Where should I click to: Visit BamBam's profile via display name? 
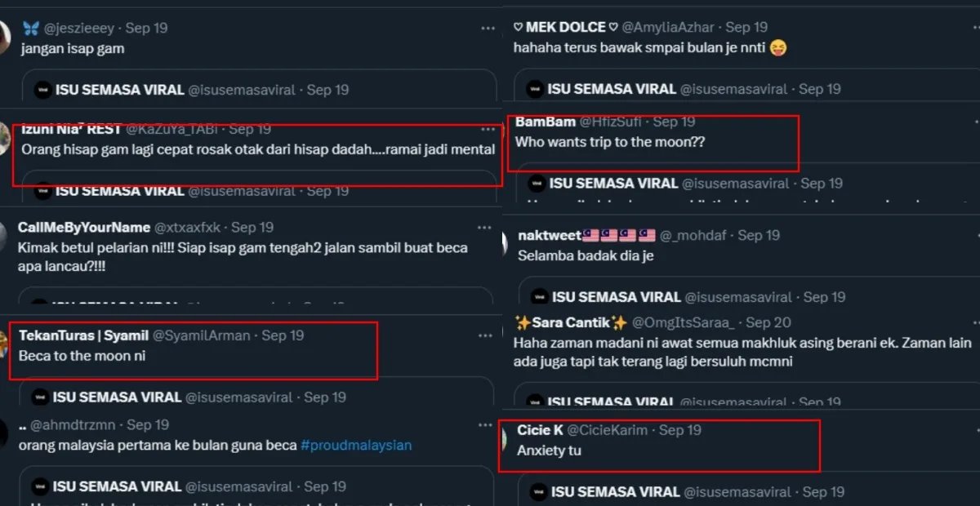pos(545,122)
